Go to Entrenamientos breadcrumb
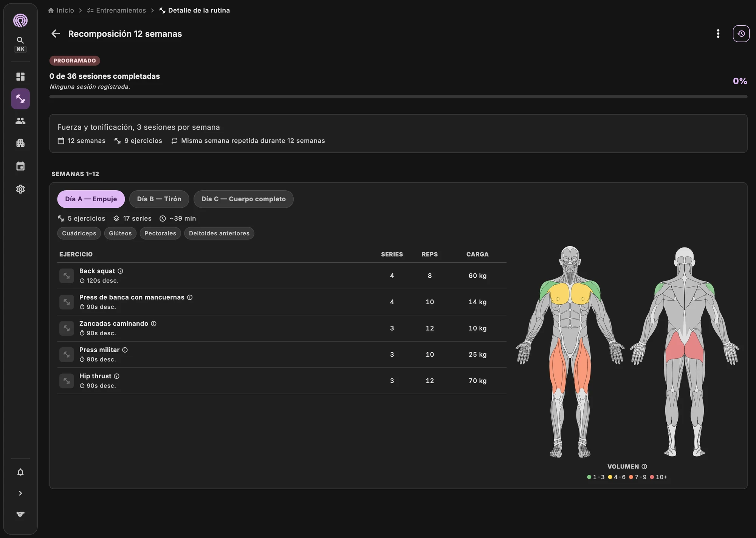Image resolution: width=756 pixels, height=538 pixels. coord(116,10)
